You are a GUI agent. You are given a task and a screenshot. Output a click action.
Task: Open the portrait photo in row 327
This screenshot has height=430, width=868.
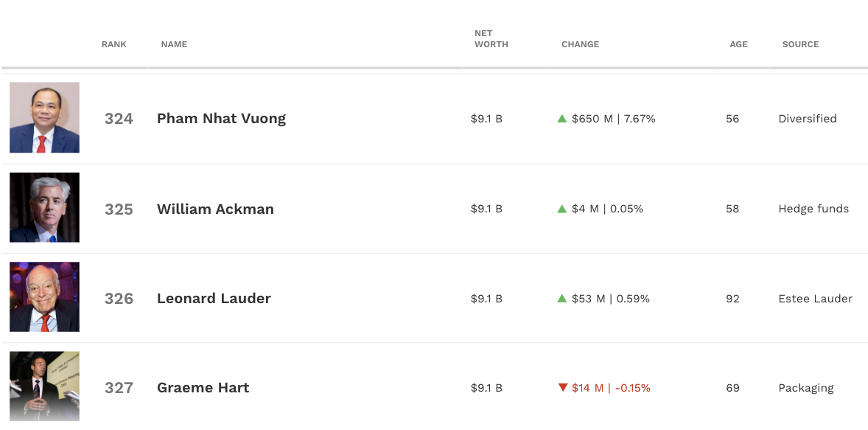(44, 386)
